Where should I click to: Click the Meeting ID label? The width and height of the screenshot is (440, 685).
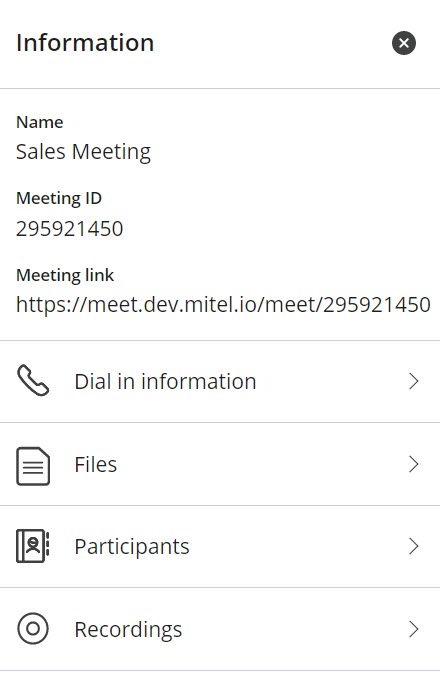[59, 199]
